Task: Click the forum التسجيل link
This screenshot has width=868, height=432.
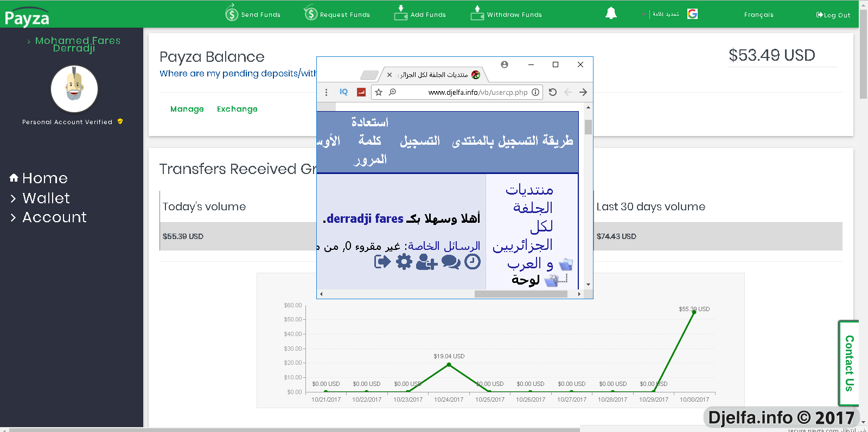Action: [420, 141]
